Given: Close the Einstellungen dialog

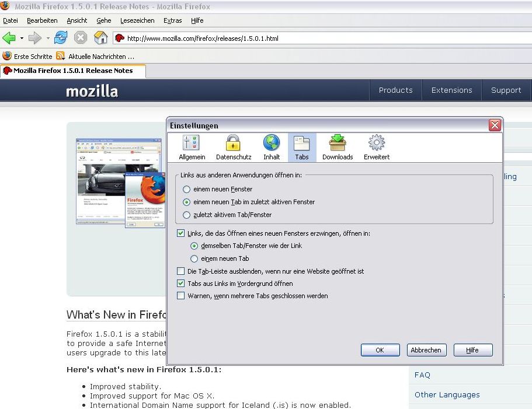Looking at the screenshot, I should (x=495, y=125).
